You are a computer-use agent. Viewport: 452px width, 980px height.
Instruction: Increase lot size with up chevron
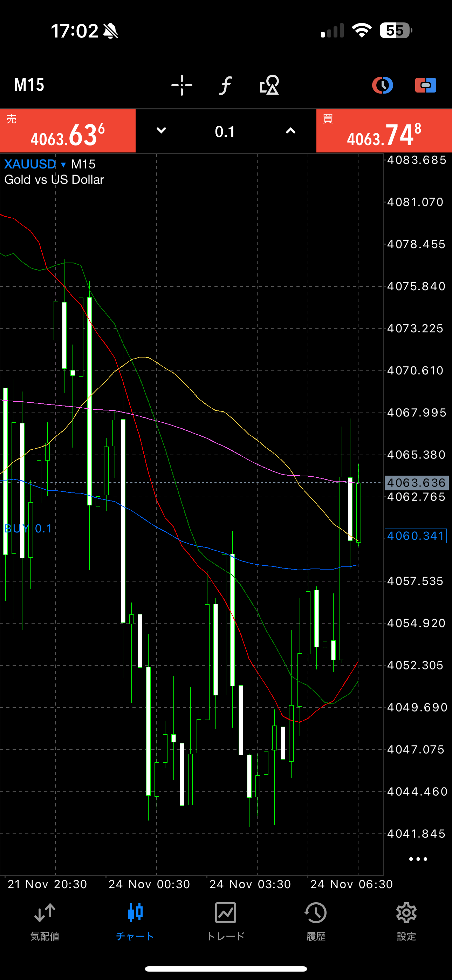point(290,131)
